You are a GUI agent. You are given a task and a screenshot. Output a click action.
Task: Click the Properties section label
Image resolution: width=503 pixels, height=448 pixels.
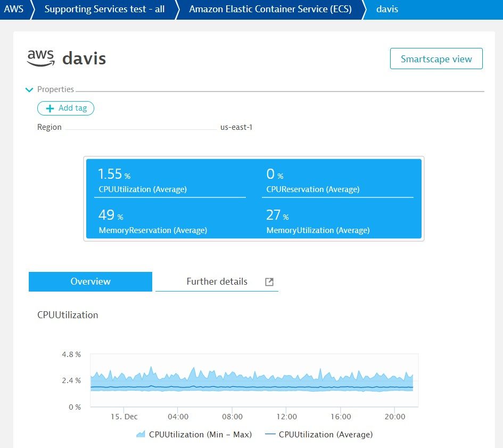click(x=55, y=89)
